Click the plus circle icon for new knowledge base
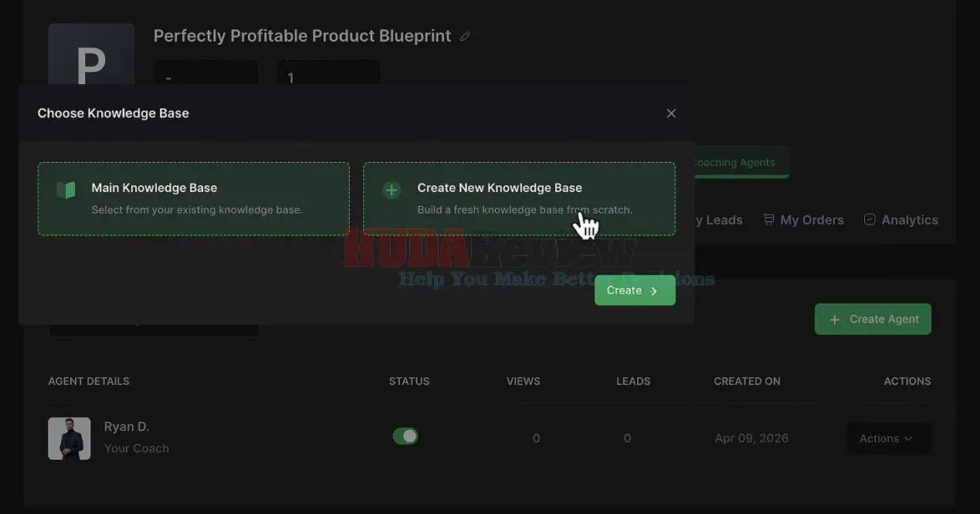Screen dimensions: 980x514 (392, 190)
